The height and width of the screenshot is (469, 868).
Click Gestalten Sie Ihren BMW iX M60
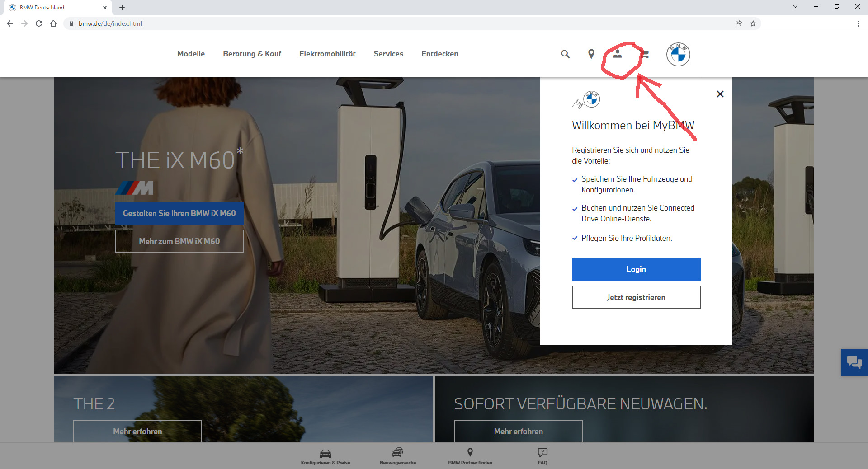pyautogui.click(x=179, y=213)
